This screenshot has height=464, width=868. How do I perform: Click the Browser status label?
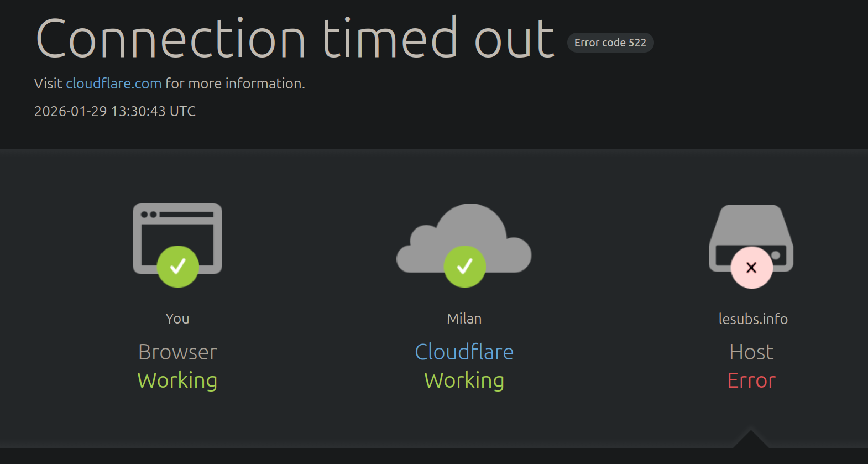click(x=177, y=352)
